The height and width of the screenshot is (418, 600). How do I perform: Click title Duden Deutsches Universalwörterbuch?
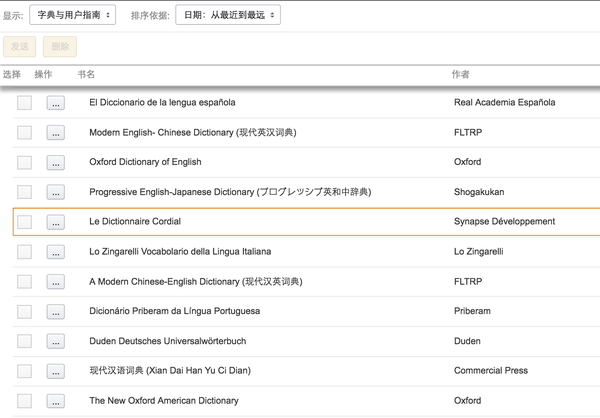168,341
